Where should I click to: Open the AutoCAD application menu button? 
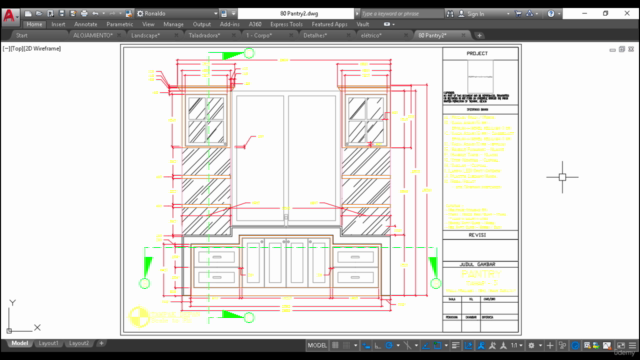(x=10, y=17)
